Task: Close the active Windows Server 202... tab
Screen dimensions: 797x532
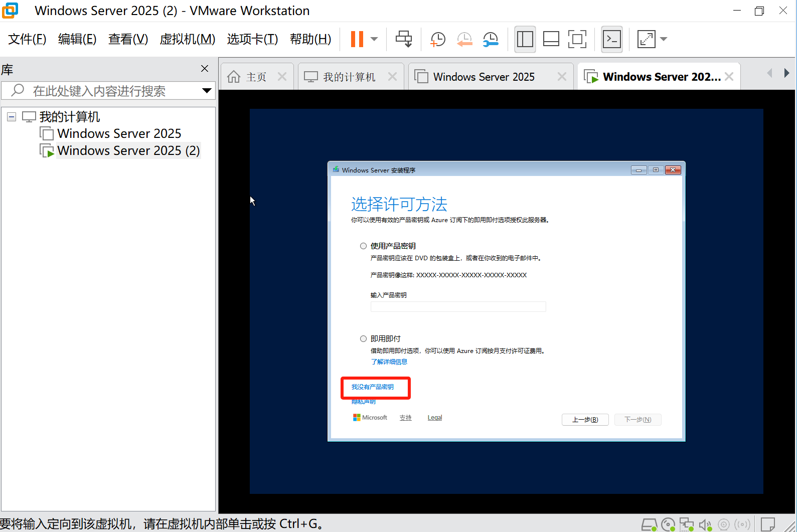Action: (x=729, y=77)
